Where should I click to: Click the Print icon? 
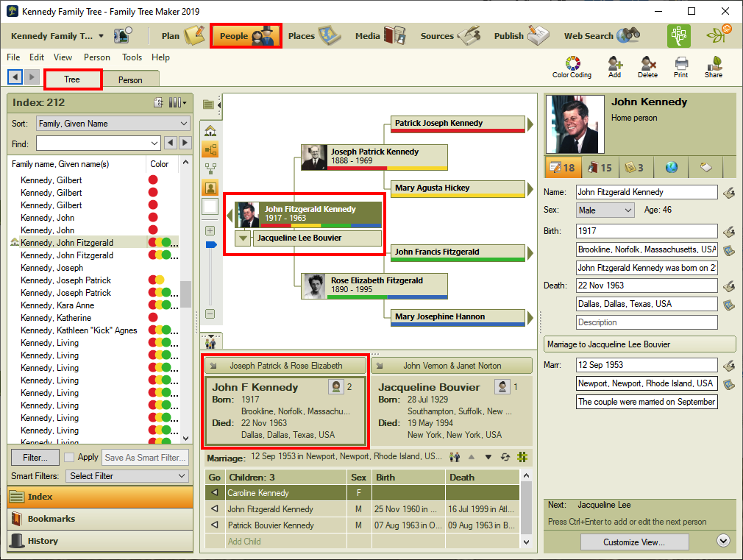click(x=680, y=67)
